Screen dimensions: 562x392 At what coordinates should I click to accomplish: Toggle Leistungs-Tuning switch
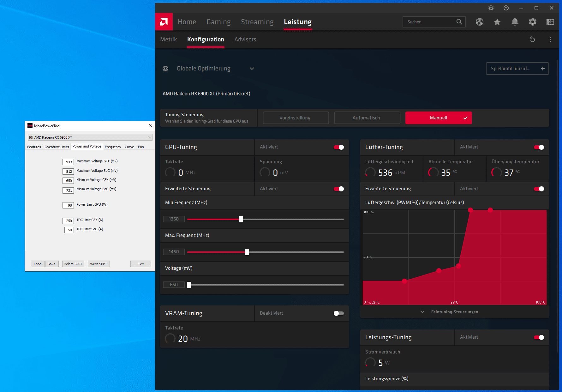(539, 337)
